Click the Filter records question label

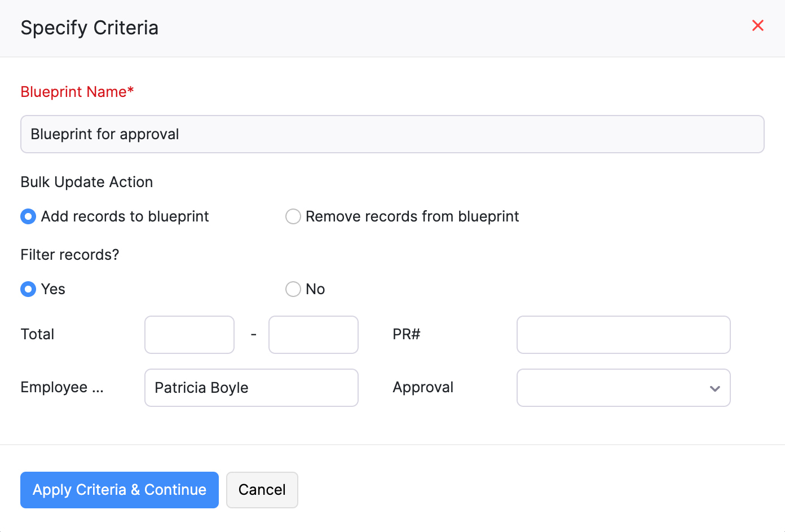tap(69, 255)
